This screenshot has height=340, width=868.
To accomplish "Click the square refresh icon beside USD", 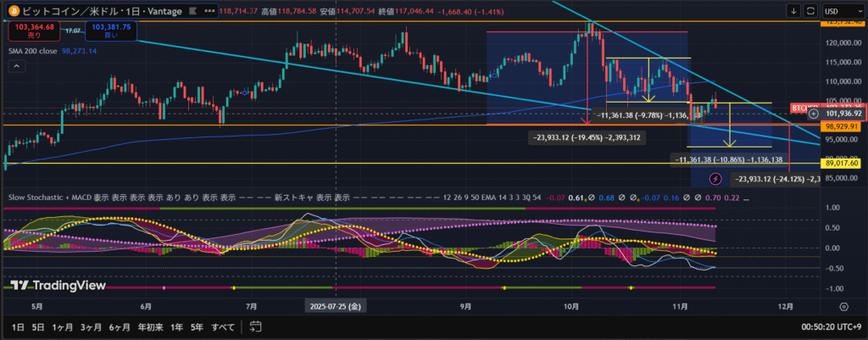I will tap(812, 11).
